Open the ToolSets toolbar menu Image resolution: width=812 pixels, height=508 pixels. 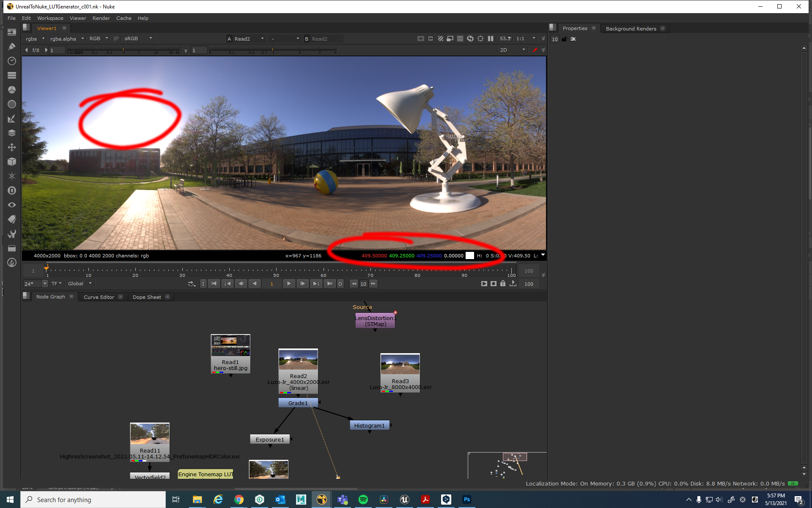(12, 234)
